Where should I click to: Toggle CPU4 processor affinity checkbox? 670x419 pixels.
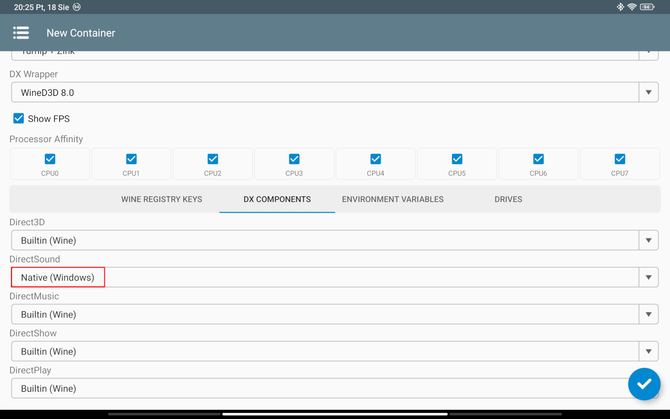376,159
